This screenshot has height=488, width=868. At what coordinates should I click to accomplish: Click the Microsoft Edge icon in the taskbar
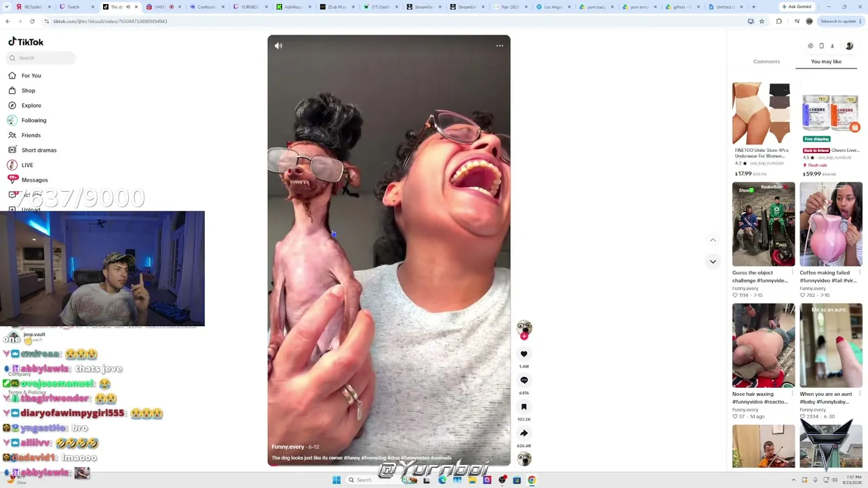[x=442, y=480]
